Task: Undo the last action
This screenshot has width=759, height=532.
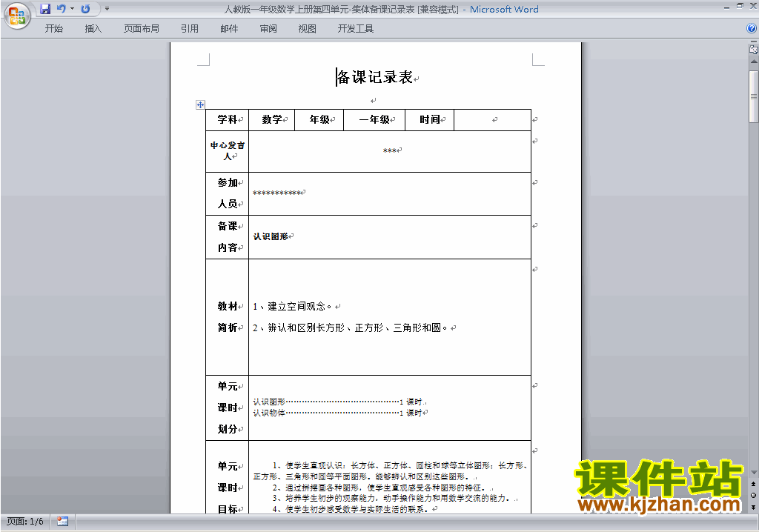Action: point(61,9)
